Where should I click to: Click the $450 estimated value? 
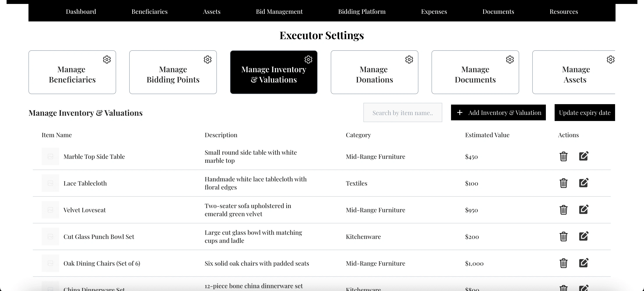coord(471,157)
